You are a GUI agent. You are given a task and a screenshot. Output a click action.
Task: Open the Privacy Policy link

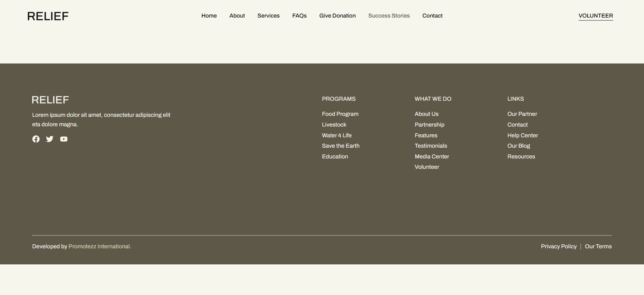click(x=558, y=246)
